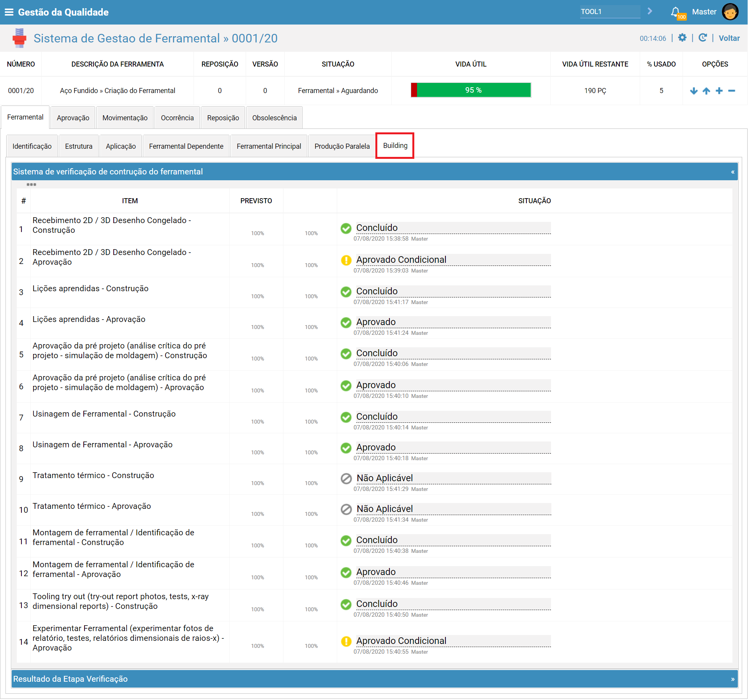Open Aprovado status dropdown of item 4

pos(453,322)
